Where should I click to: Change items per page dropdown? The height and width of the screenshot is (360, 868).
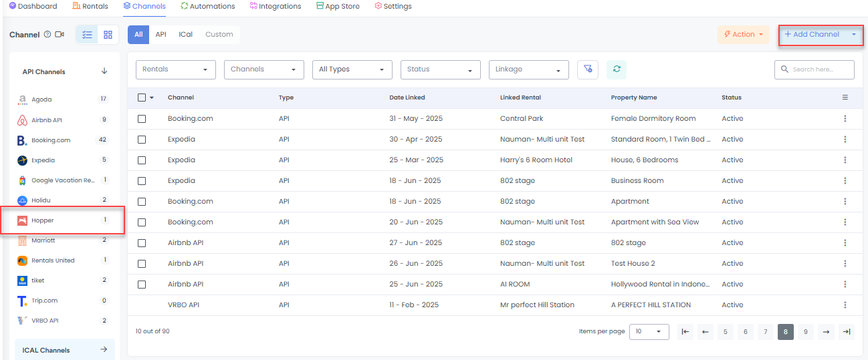click(x=649, y=332)
